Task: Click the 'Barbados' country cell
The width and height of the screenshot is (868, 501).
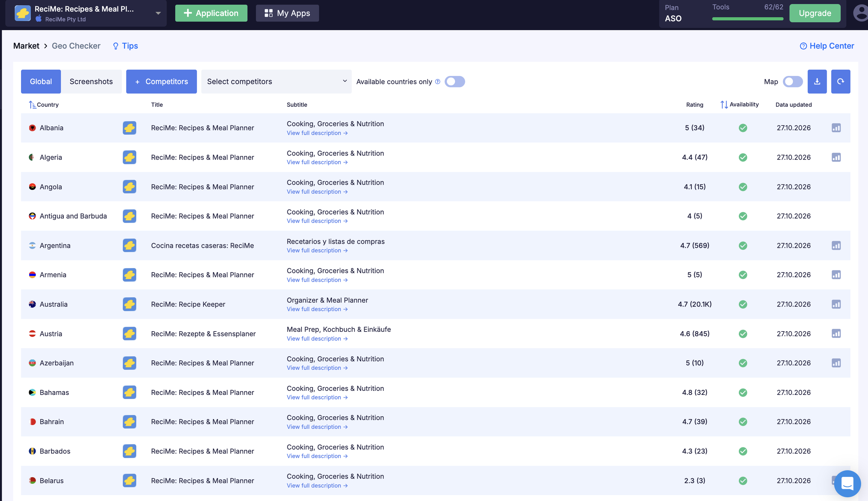Action: tap(55, 451)
